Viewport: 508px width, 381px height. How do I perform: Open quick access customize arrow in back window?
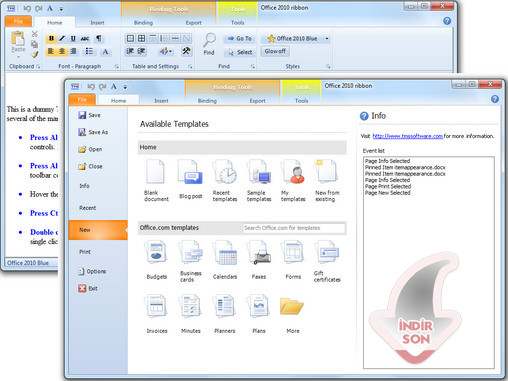(x=61, y=9)
